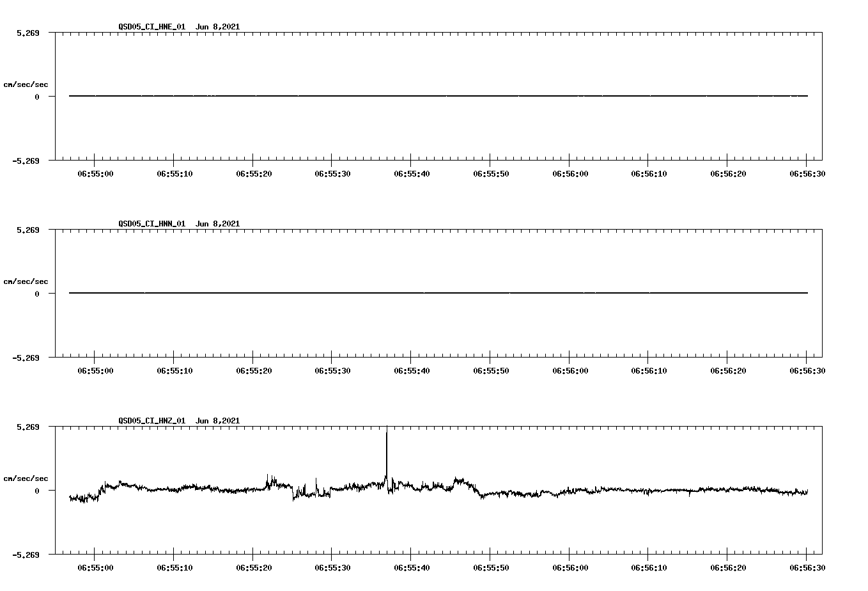868x591 pixels.
Task: Click the -5.269 lower limit of the HNN plot
Action: [26, 358]
